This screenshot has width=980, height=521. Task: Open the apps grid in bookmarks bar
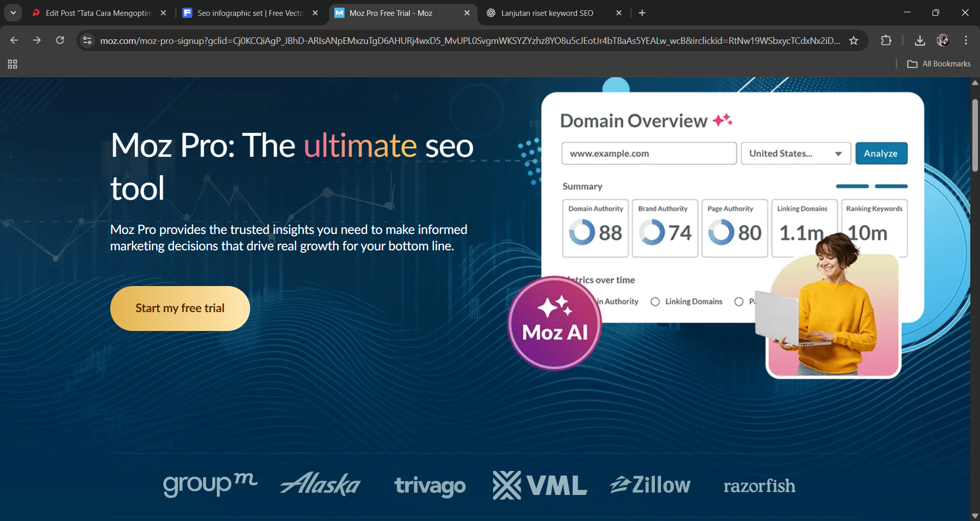pyautogui.click(x=13, y=64)
